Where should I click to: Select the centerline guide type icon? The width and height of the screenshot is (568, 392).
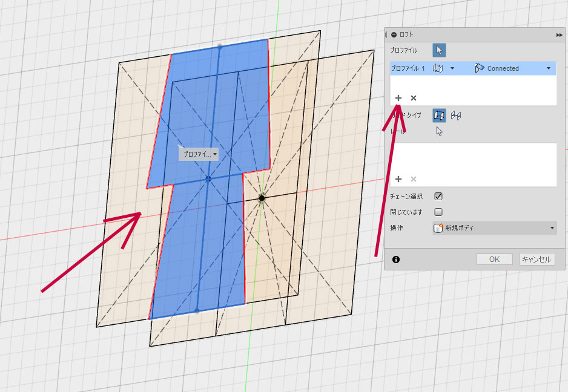455,115
